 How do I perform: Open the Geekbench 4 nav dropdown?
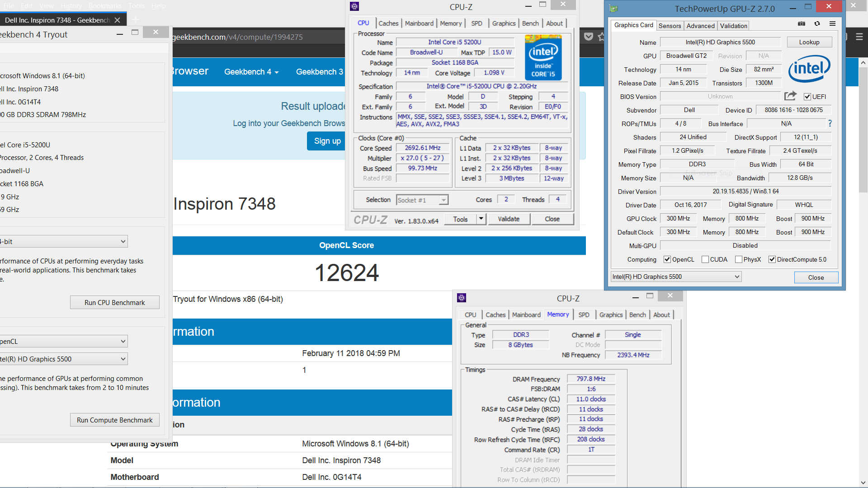pos(251,72)
